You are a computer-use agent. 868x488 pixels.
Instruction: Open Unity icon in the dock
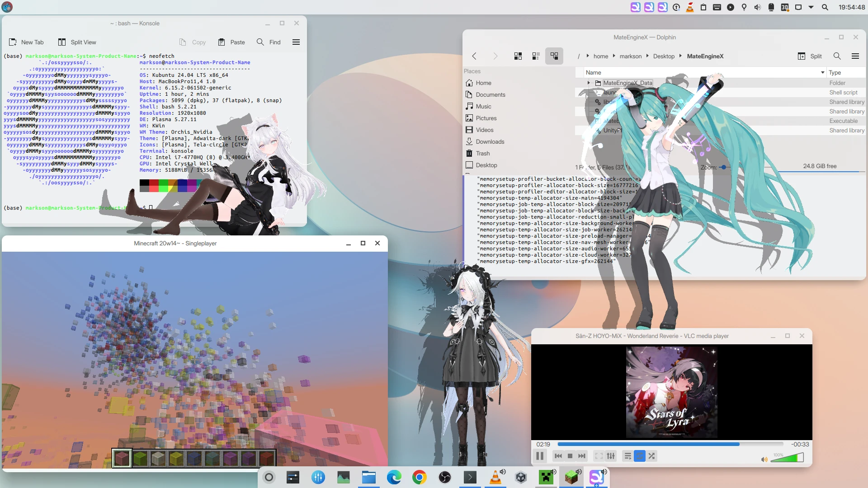click(x=521, y=477)
